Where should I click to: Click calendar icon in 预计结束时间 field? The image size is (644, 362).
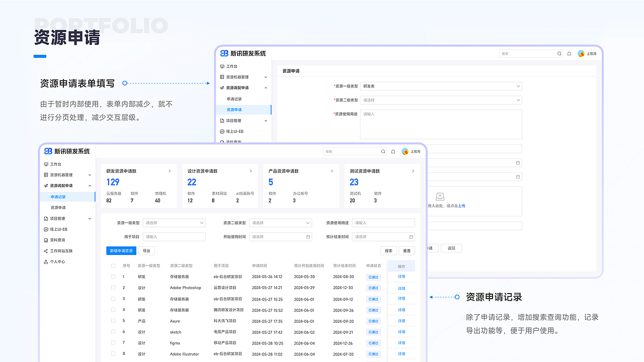pyautogui.click(x=411, y=237)
